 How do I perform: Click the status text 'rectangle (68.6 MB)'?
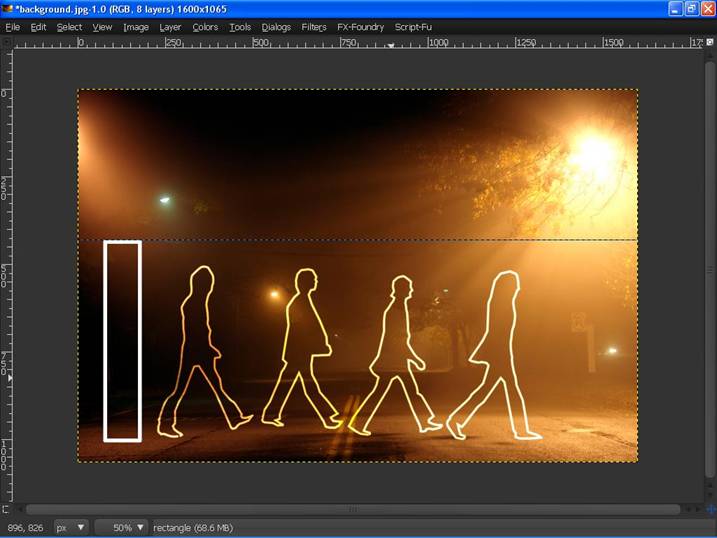193,527
